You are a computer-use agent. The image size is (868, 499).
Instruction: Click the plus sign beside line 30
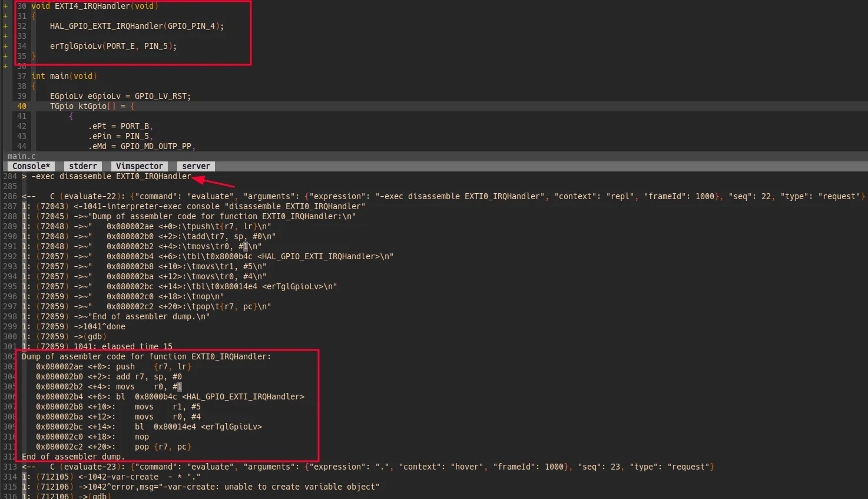tap(5, 6)
